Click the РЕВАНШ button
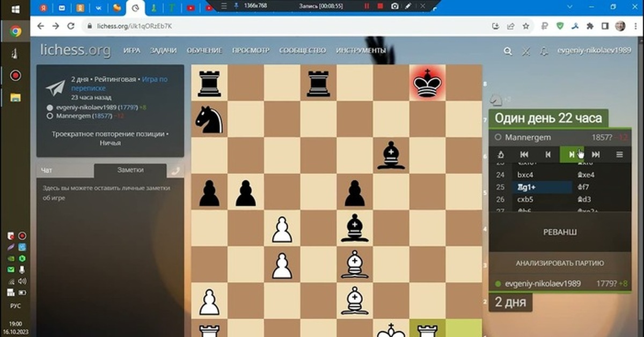 [x=560, y=232]
